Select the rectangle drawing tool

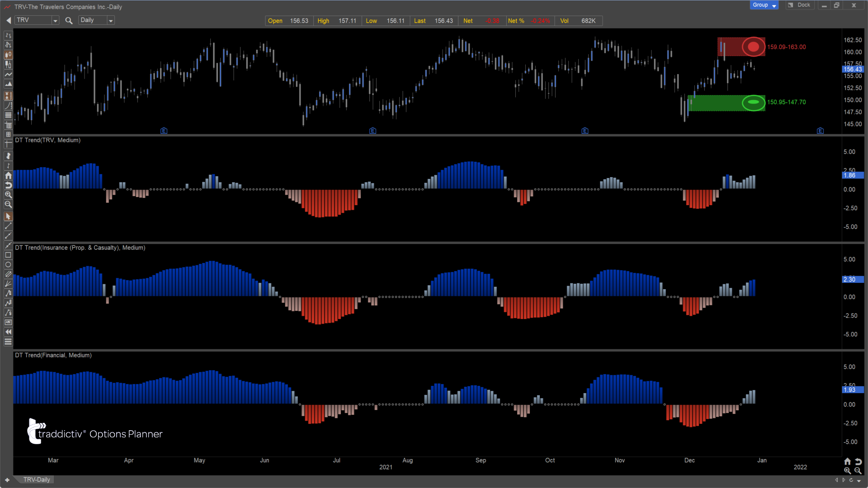(8, 255)
